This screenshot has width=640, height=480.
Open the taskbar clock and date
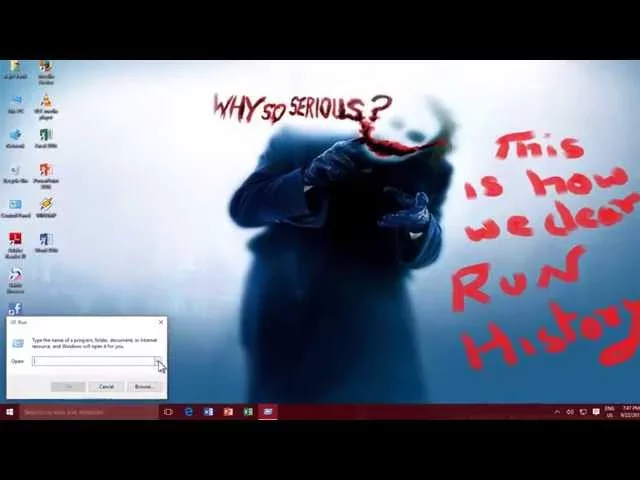click(x=629, y=412)
